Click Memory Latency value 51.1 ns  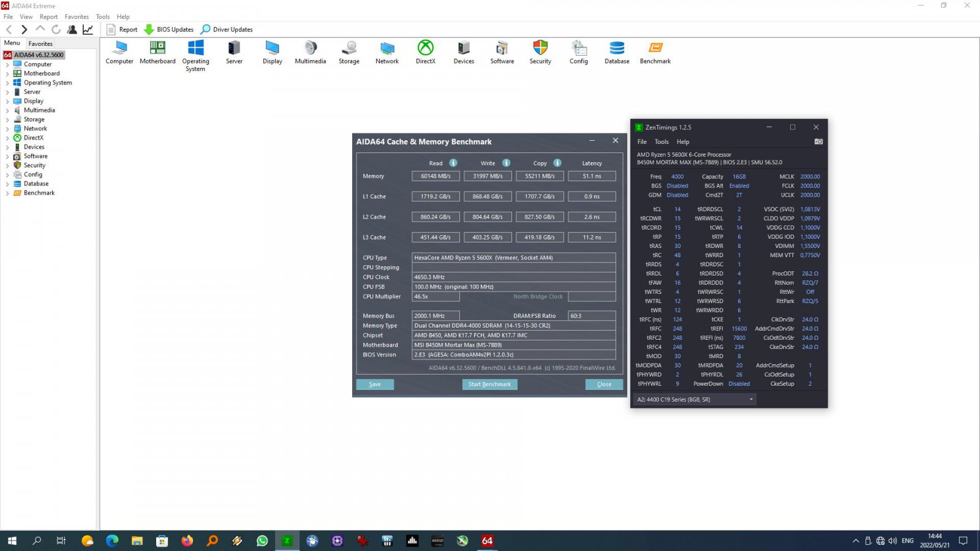tap(592, 176)
